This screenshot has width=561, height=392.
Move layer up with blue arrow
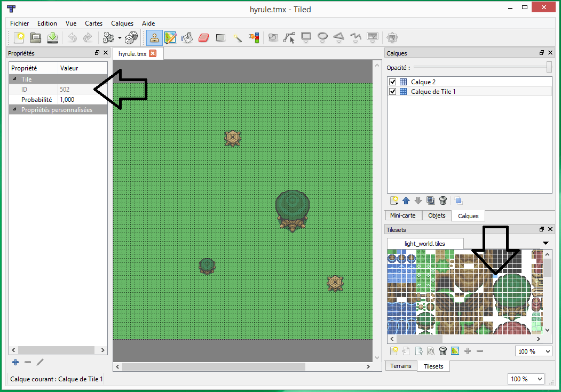[406, 201]
